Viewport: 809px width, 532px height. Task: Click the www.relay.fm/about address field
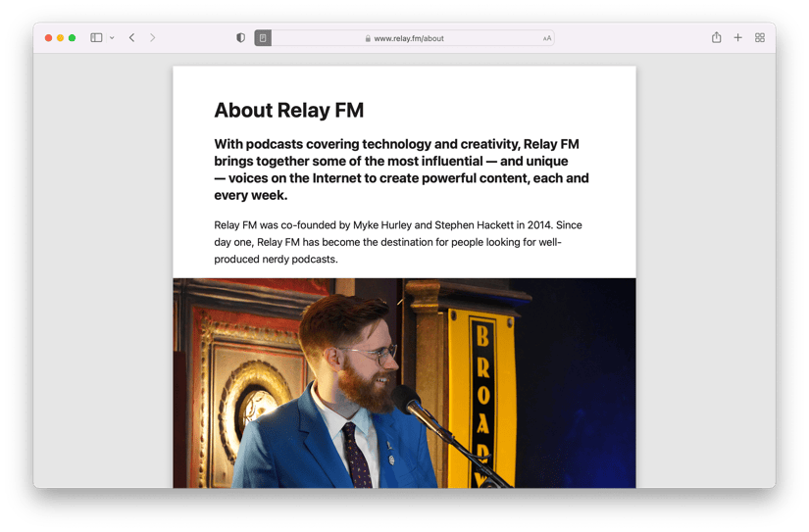[404, 38]
